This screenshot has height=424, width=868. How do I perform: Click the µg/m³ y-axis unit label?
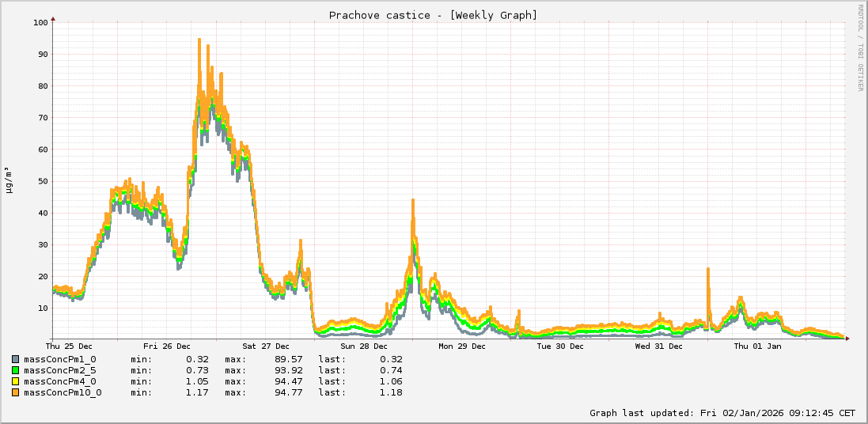tap(9, 180)
